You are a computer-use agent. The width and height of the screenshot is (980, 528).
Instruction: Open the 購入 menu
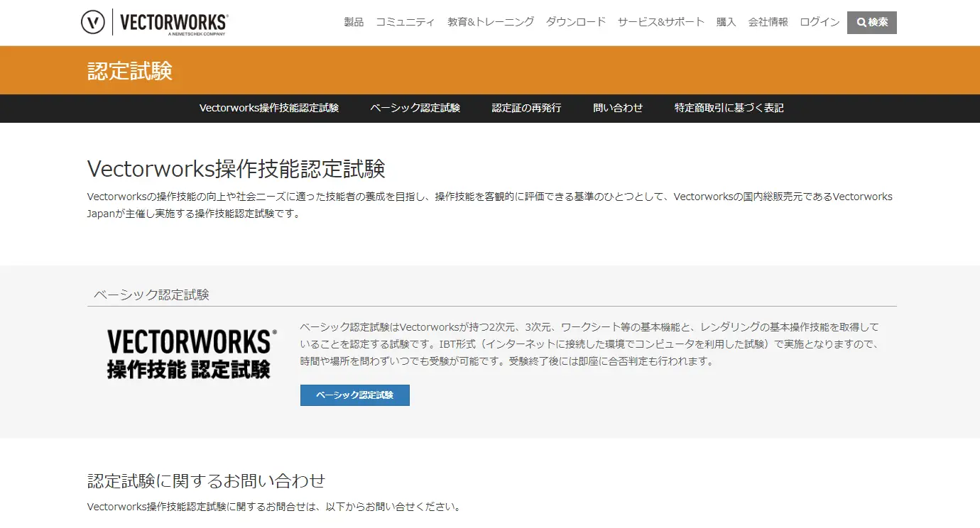726,22
